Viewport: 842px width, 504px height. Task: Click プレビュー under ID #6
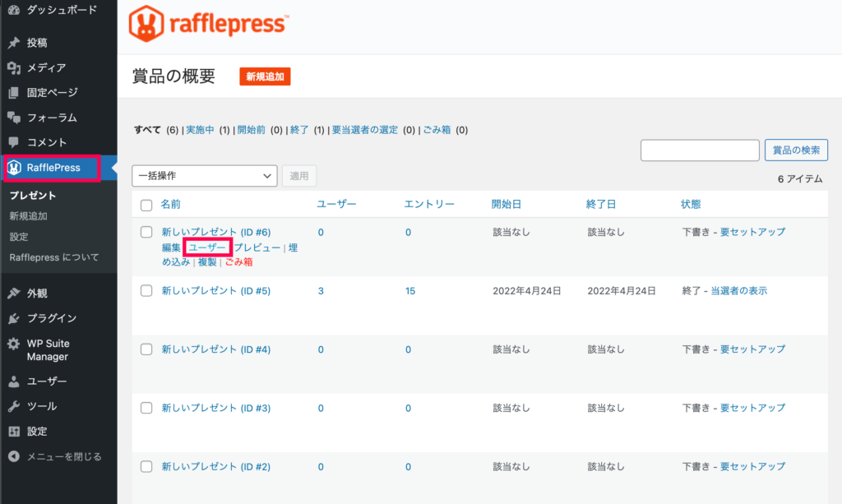(x=257, y=247)
